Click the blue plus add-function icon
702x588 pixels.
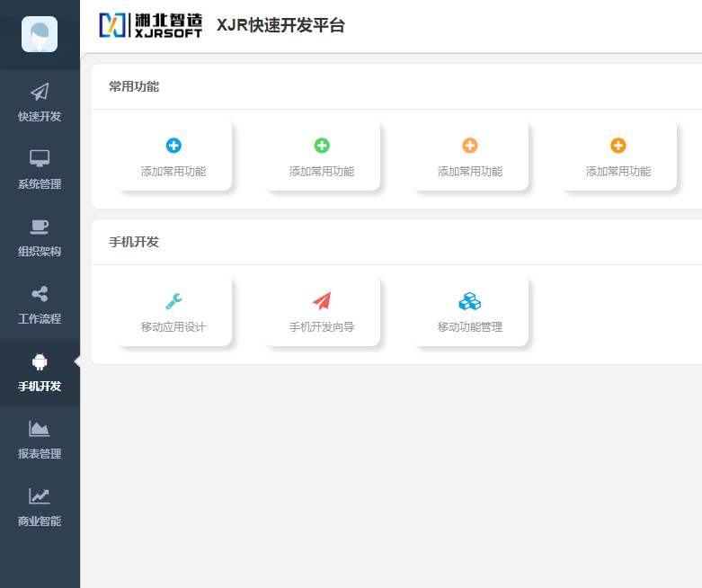pos(173,146)
